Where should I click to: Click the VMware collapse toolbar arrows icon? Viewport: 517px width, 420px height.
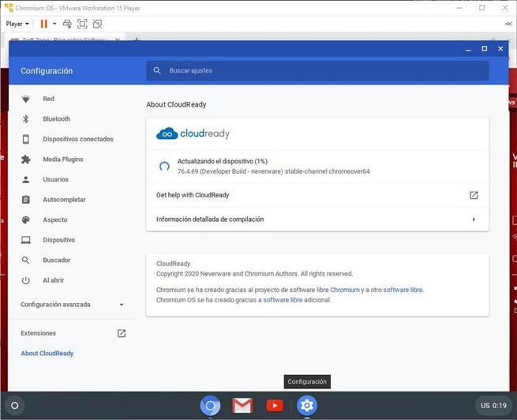pyautogui.click(x=508, y=24)
